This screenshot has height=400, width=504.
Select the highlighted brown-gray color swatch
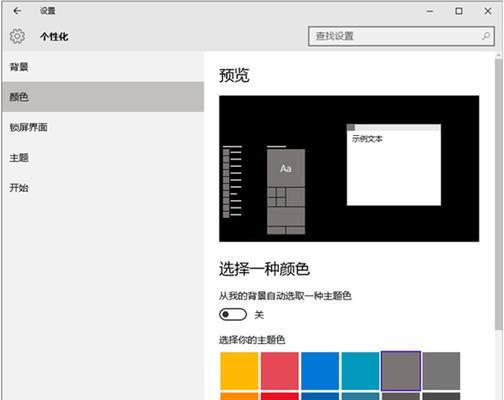[x=401, y=371]
